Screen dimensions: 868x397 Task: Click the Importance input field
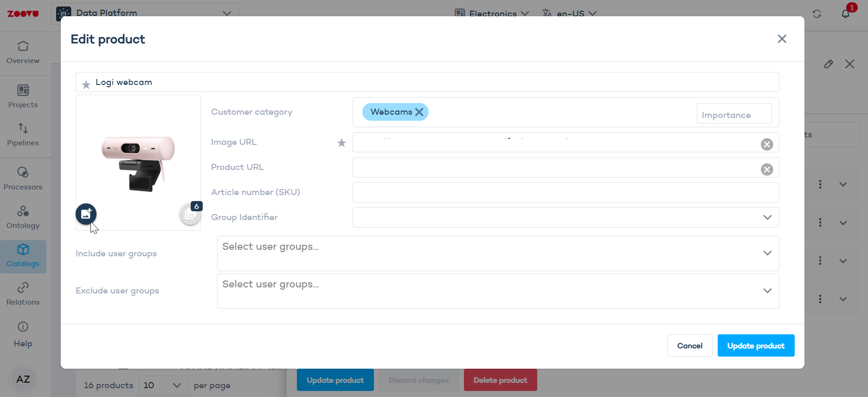click(x=734, y=114)
